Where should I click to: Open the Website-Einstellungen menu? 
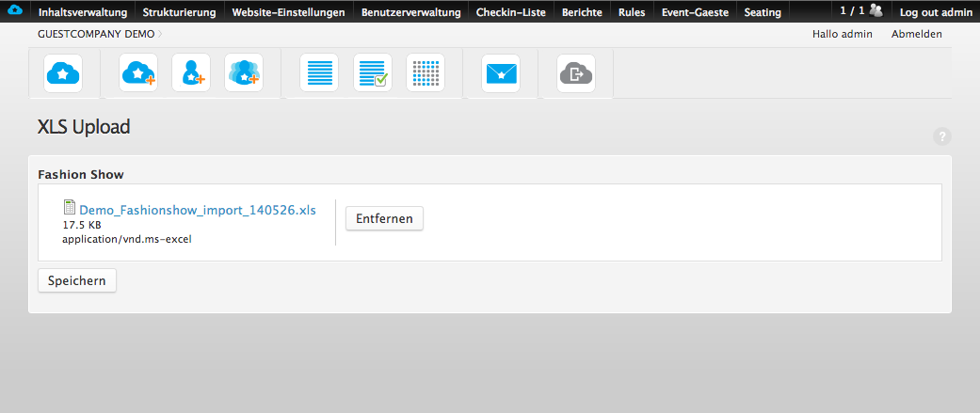pos(289,12)
